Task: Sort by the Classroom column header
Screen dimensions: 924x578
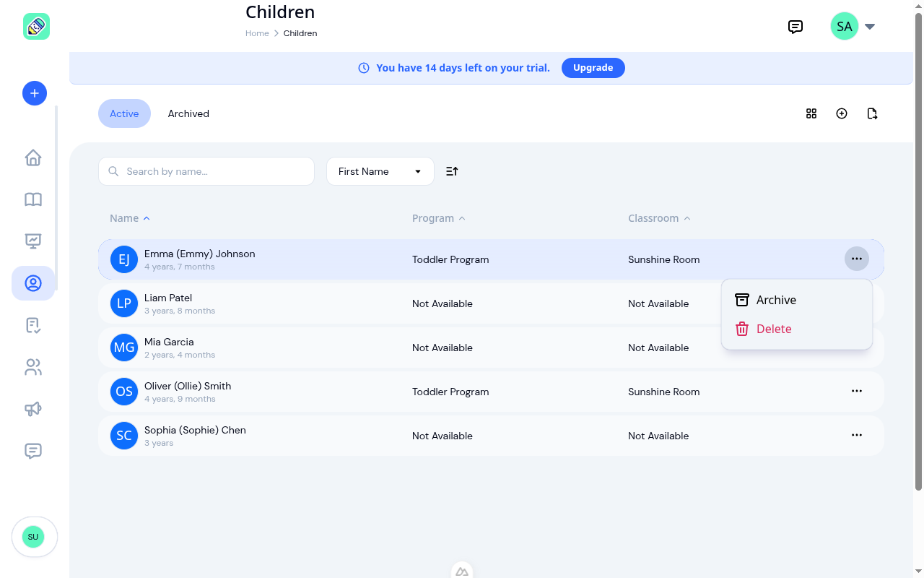Action: pyautogui.click(x=659, y=218)
